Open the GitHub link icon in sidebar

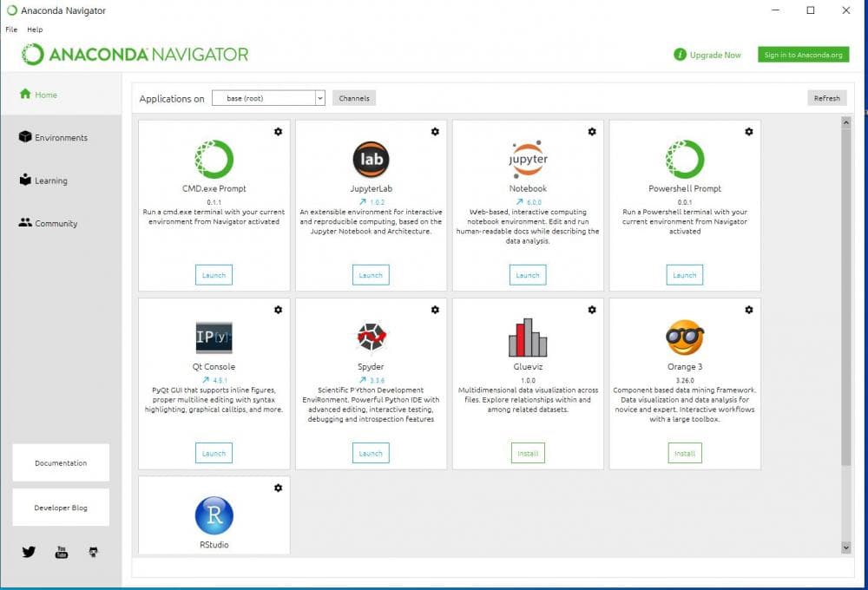point(94,552)
